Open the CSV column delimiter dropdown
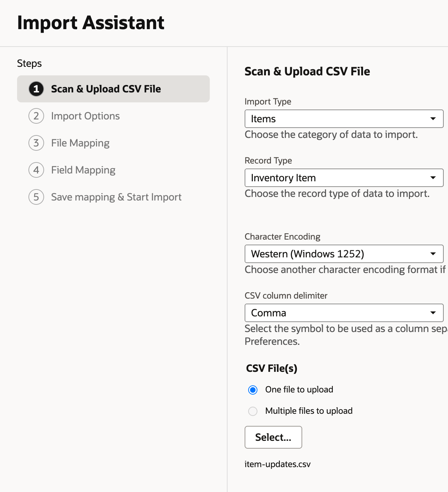 [x=344, y=313]
